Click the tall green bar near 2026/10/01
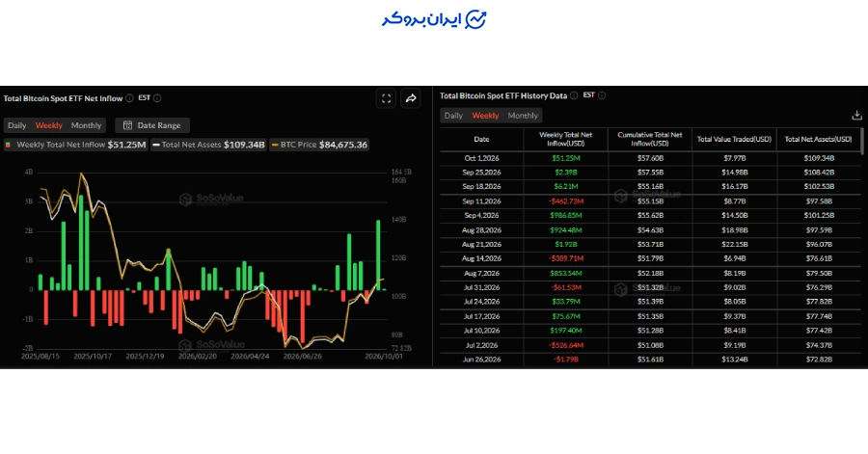868x454 pixels. click(x=379, y=254)
